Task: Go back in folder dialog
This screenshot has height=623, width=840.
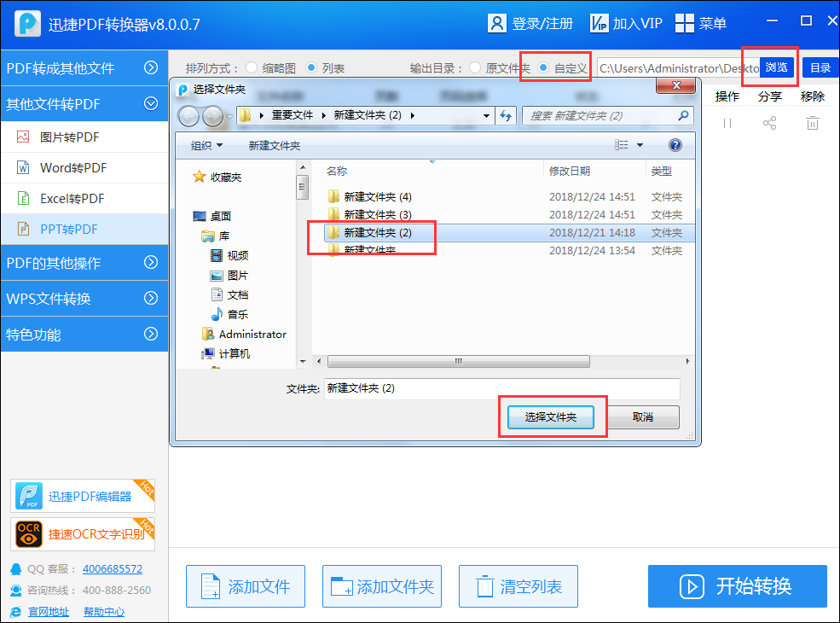Action: click(x=188, y=116)
